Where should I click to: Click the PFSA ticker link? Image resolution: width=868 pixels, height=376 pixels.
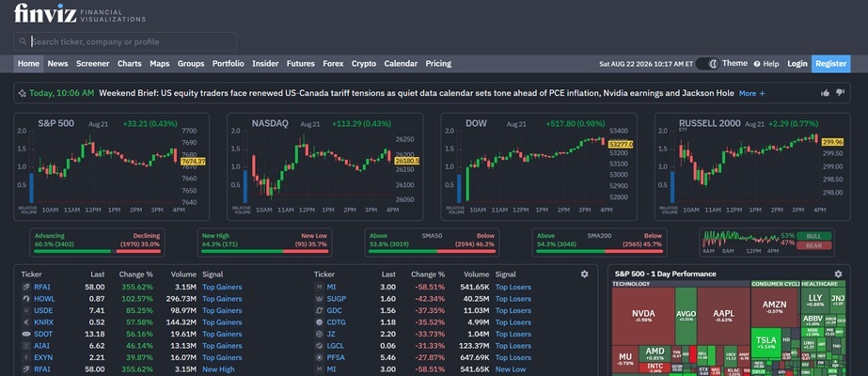coord(336,357)
